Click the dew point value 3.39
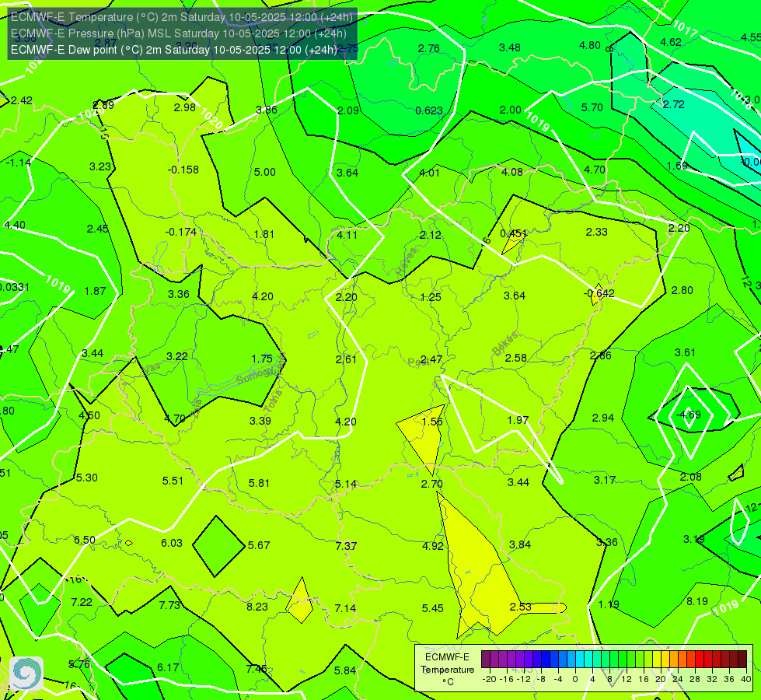 coord(260,421)
